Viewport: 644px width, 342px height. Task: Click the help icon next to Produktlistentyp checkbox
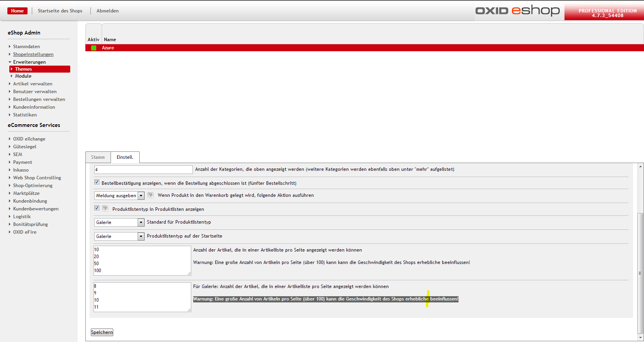[105, 208]
